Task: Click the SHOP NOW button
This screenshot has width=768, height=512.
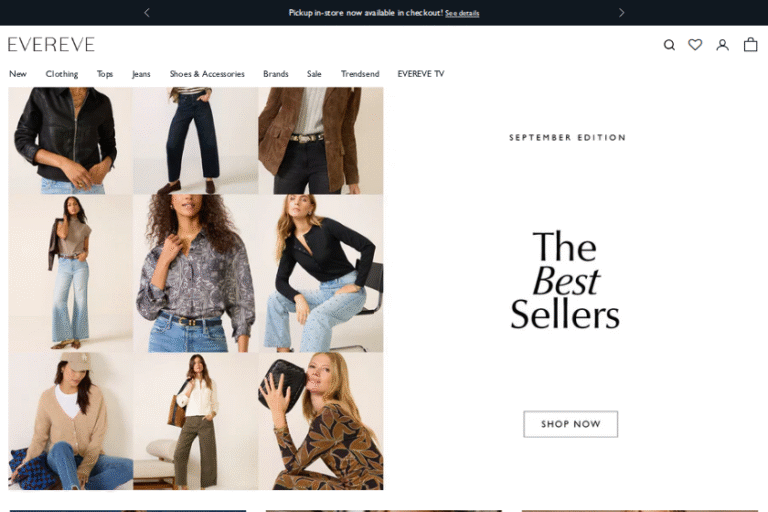Action: pos(571,424)
